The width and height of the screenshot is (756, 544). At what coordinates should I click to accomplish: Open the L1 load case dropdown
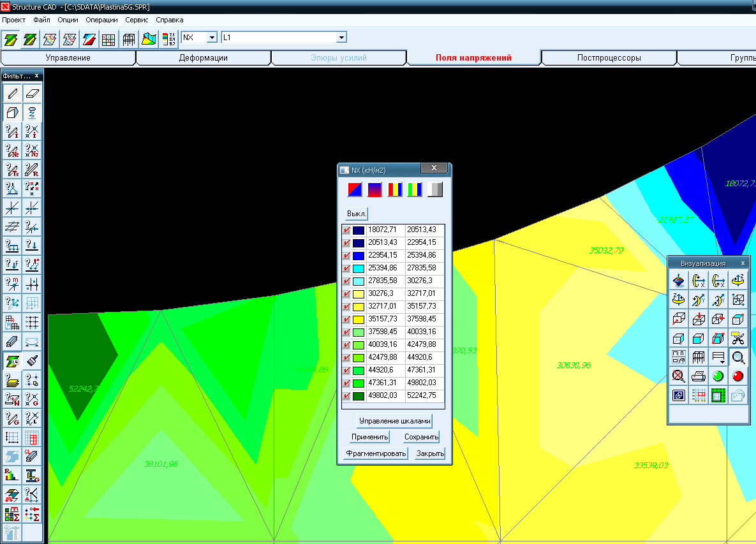341,38
